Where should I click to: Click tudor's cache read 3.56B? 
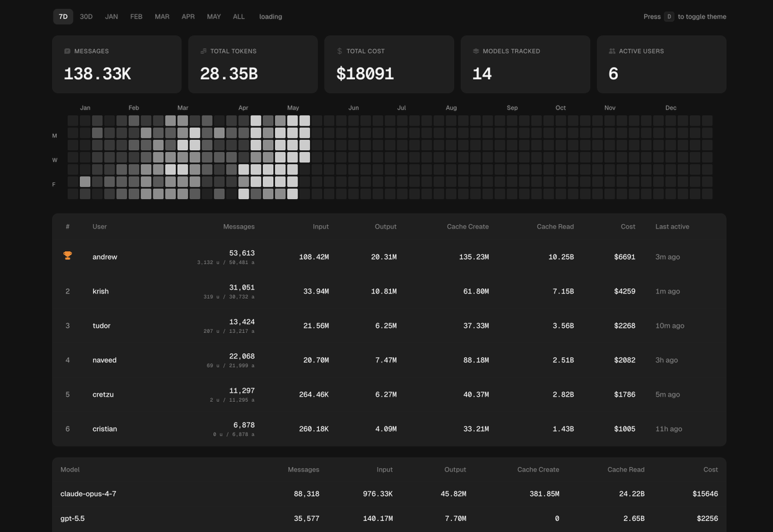click(563, 326)
